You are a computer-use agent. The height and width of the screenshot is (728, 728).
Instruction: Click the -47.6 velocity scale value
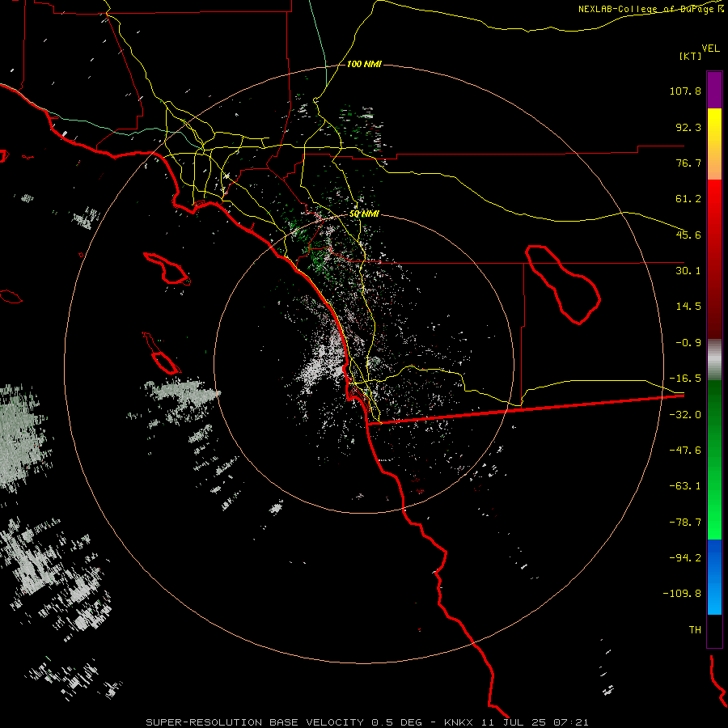pos(685,451)
